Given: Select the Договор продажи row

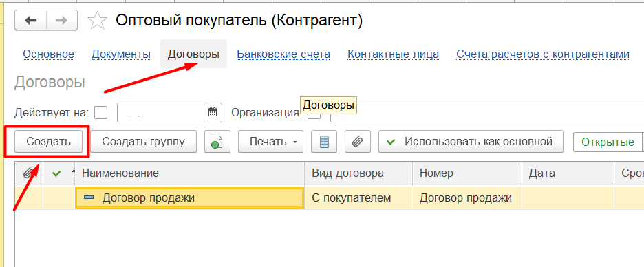Looking at the screenshot, I should tap(329, 198).
